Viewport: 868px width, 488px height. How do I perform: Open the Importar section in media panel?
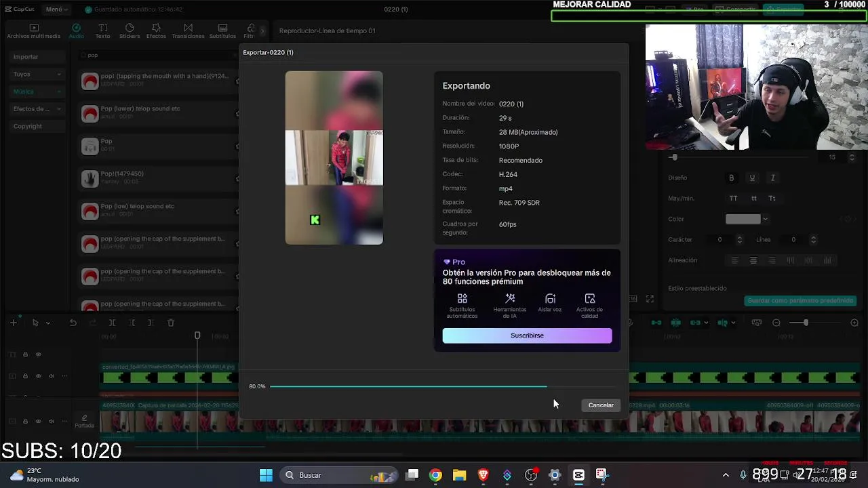coord(37,57)
